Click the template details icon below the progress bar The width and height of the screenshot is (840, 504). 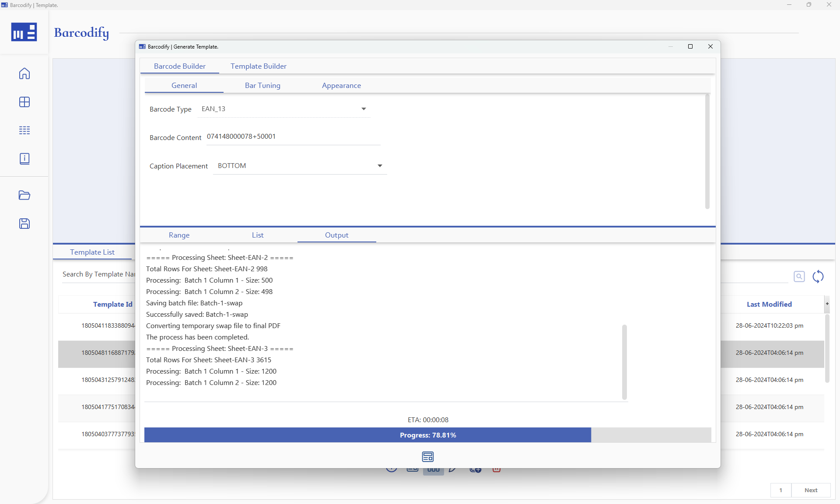(x=428, y=456)
